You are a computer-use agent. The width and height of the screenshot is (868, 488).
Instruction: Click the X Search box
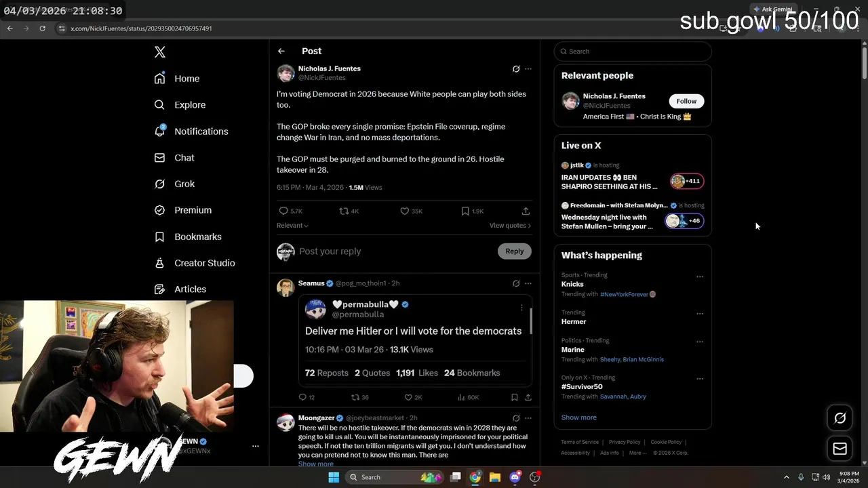633,52
